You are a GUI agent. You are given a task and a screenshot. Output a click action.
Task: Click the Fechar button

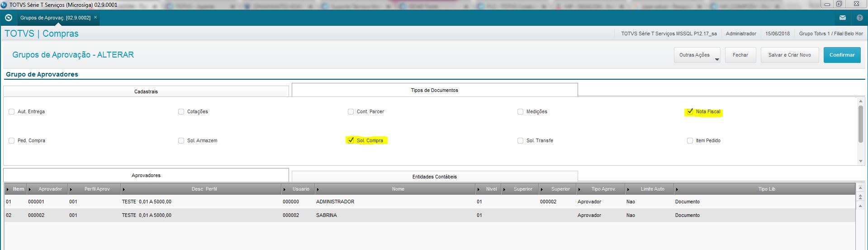point(740,55)
